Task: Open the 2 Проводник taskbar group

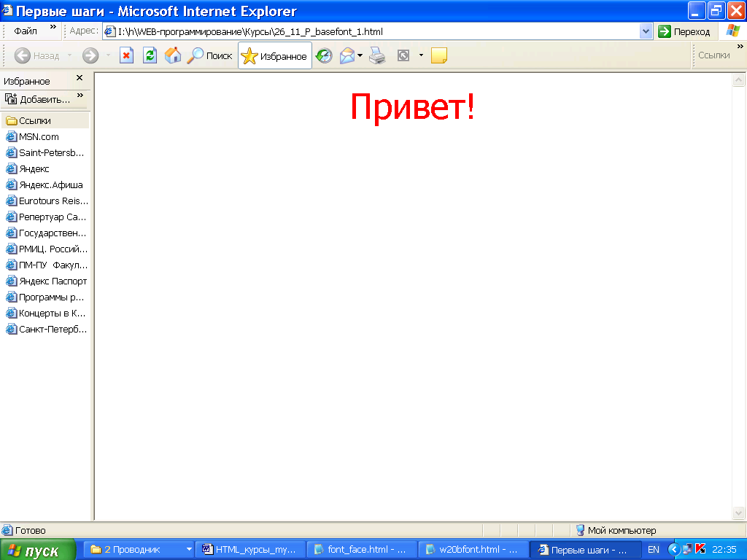Action: point(139,550)
